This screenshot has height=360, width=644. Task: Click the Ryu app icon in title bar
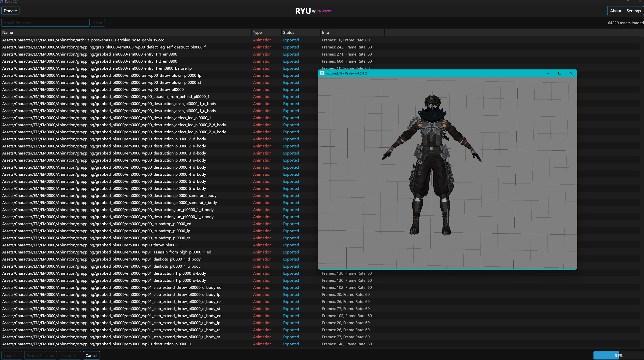click(2, 2)
